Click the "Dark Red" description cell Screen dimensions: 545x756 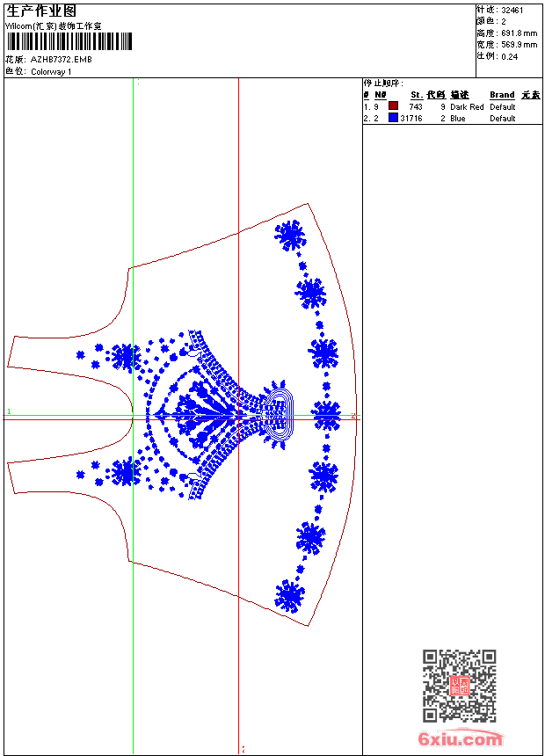coord(467,107)
